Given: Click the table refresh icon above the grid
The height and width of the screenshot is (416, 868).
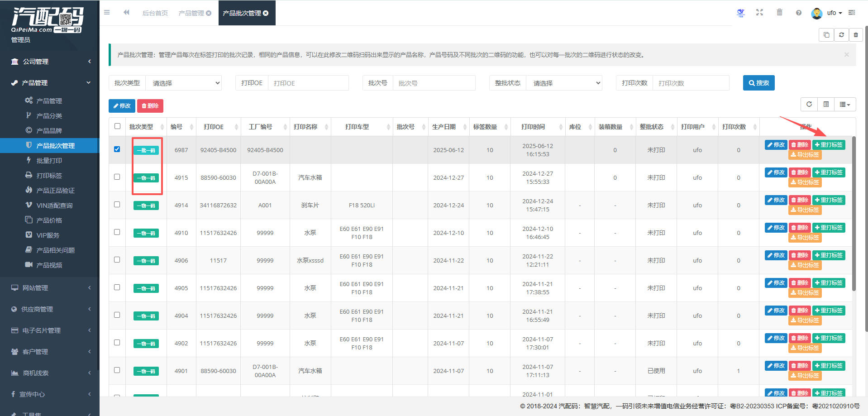Looking at the screenshot, I should click(x=809, y=105).
